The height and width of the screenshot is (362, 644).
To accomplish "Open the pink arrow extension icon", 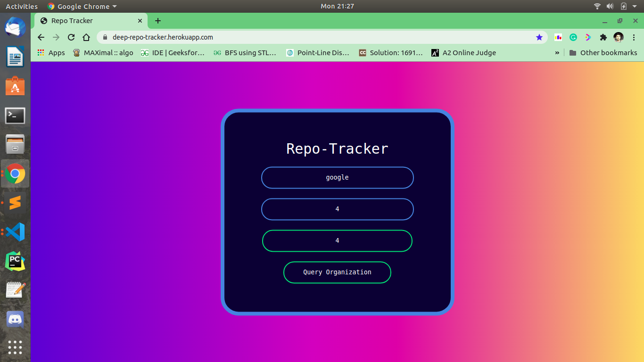I will (588, 37).
